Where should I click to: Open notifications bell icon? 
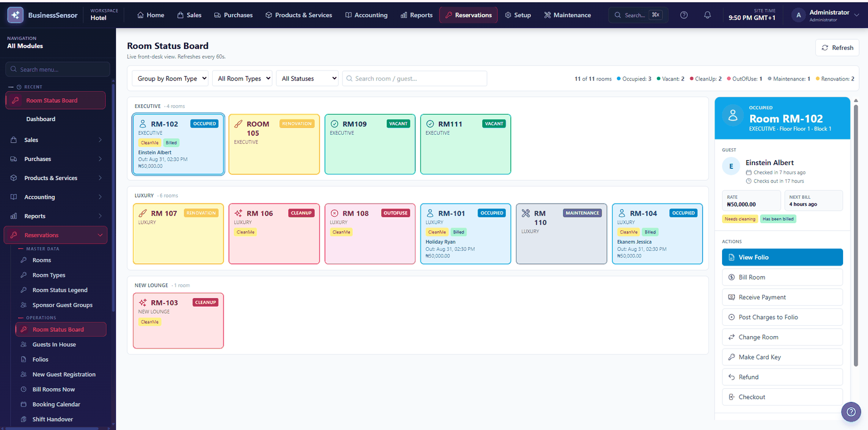pyautogui.click(x=707, y=15)
